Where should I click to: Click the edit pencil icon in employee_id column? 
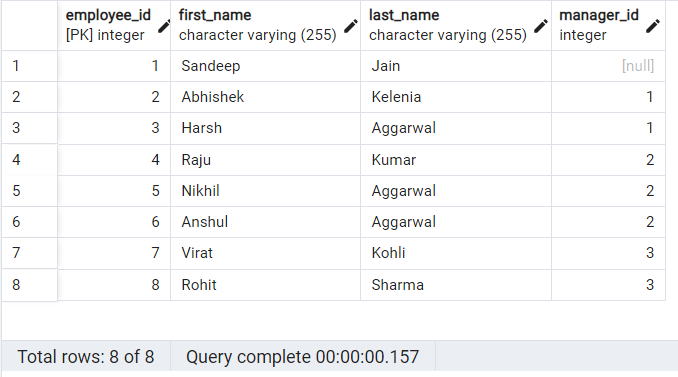(163, 27)
